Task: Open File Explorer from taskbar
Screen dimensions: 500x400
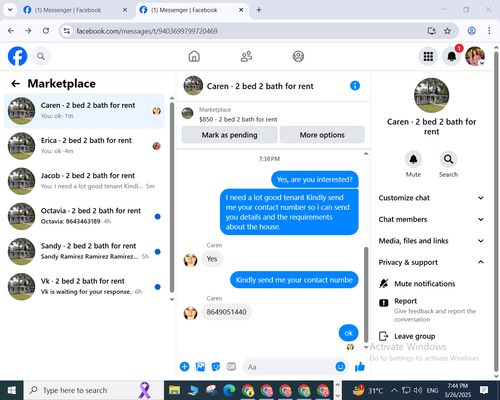Action: pyautogui.click(x=174, y=390)
